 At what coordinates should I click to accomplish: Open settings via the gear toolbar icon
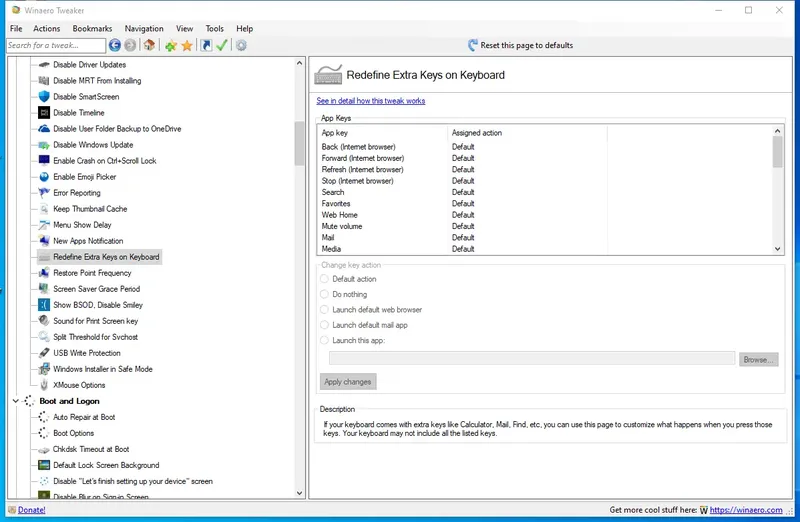pos(241,45)
